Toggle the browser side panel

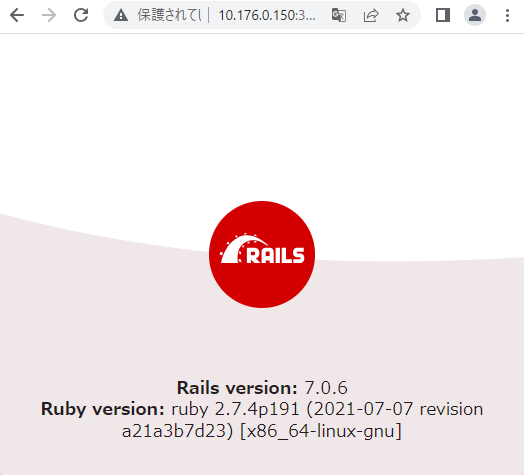click(x=443, y=15)
